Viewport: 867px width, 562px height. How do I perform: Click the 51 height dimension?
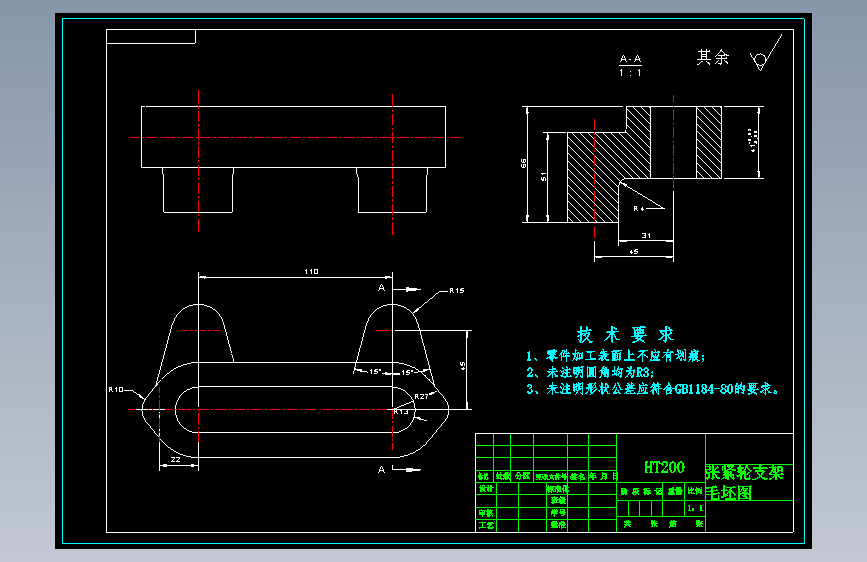[x=544, y=176]
